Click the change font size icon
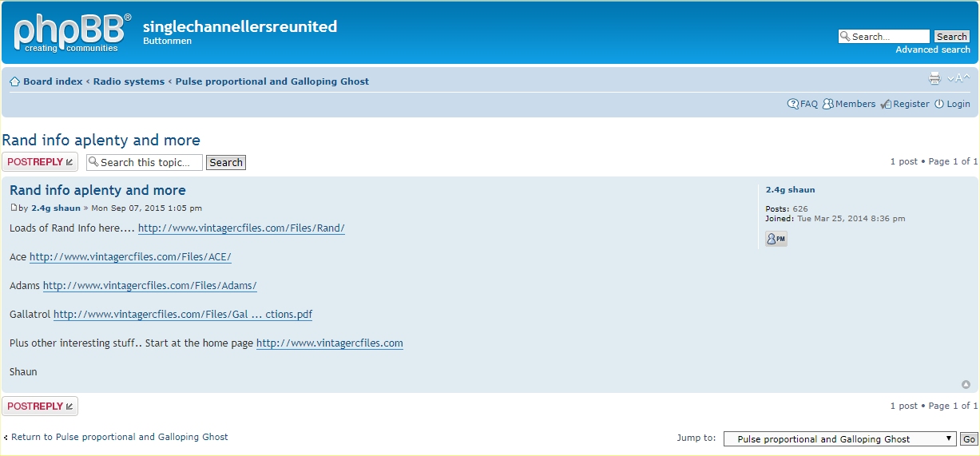Image resolution: width=980 pixels, height=456 pixels. (958, 78)
